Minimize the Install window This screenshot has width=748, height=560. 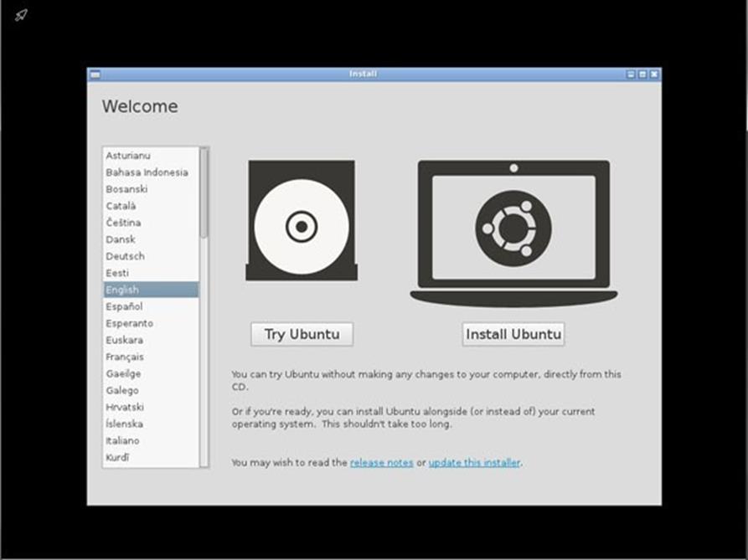click(x=631, y=74)
